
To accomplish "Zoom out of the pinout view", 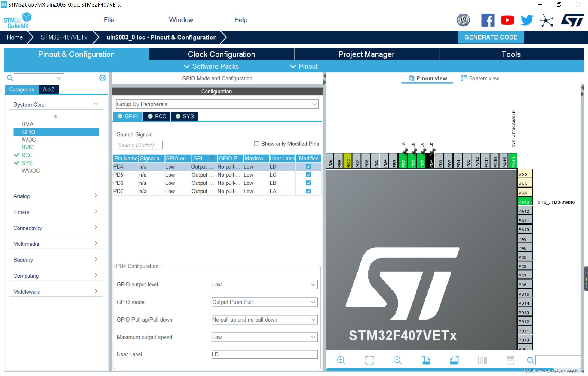I will [397, 360].
